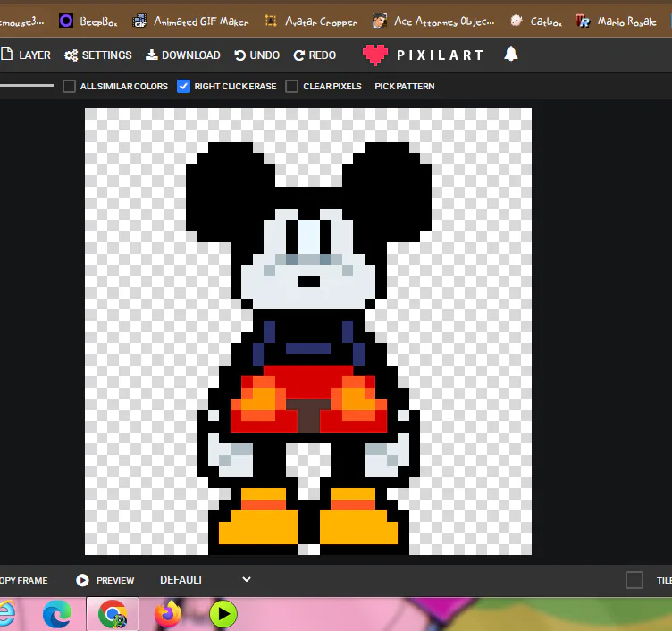Open the notifications bell

tap(510, 55)
